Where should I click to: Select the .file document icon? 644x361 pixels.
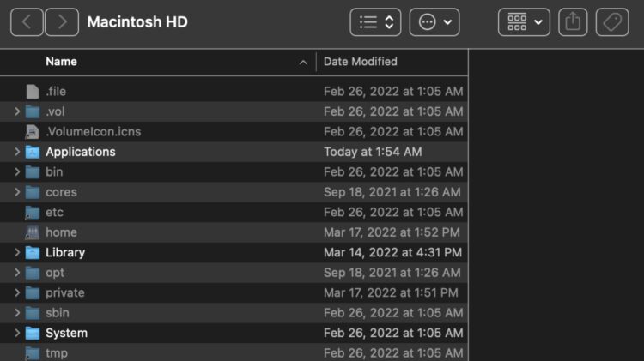(x=33, y=91)
